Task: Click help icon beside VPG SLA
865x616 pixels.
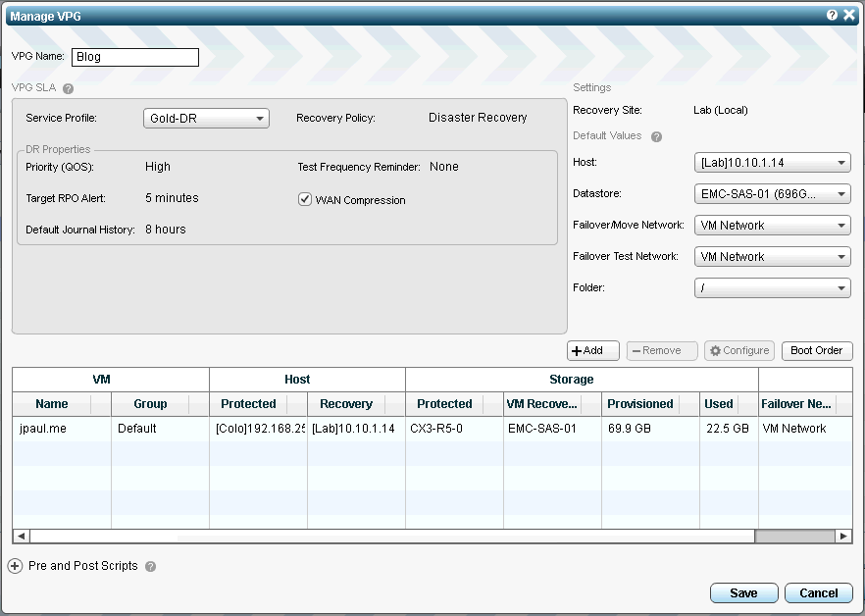Action: coord(69,88)
